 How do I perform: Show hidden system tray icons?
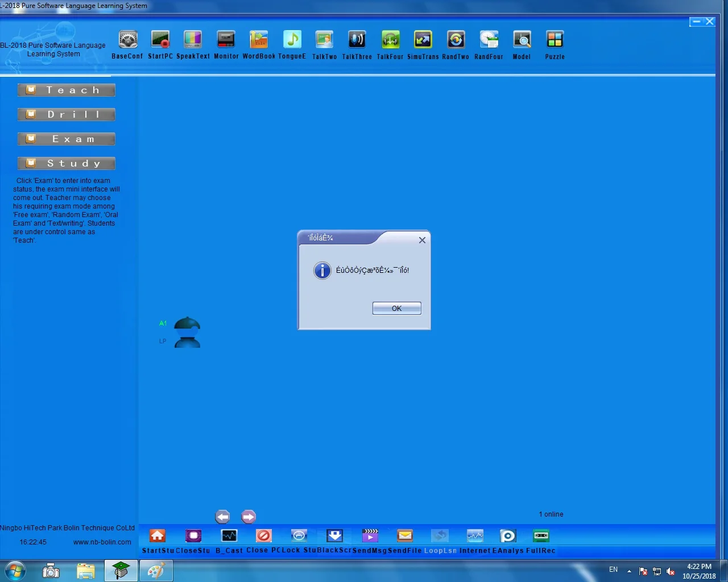pos(629,571)
